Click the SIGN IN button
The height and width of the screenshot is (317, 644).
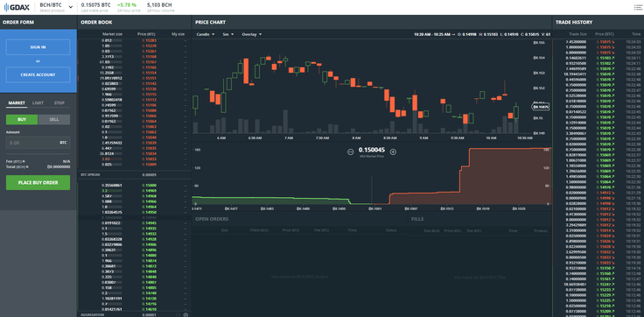[x=38, y=47]
